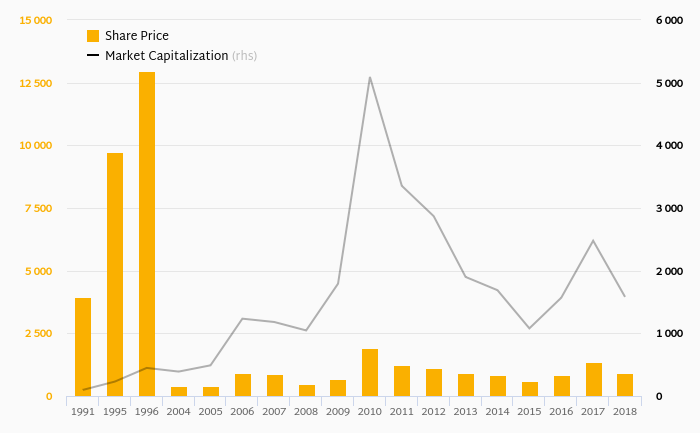
Task: Click the 3 000 right axis label
Action: click(668, 208)
